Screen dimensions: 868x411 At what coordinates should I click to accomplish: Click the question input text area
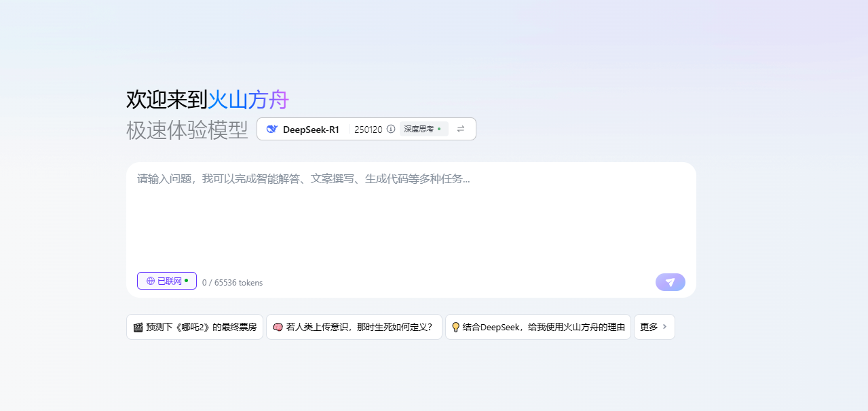411,217
